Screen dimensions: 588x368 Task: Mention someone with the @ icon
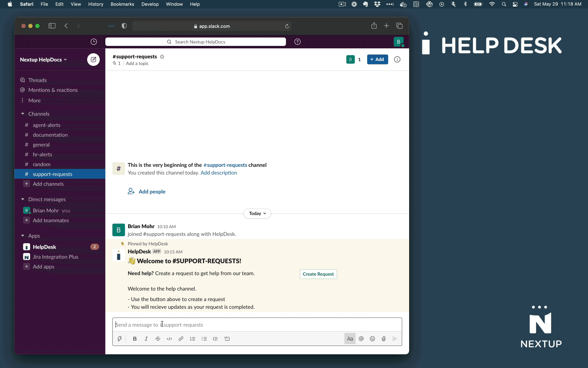point(361,339)
